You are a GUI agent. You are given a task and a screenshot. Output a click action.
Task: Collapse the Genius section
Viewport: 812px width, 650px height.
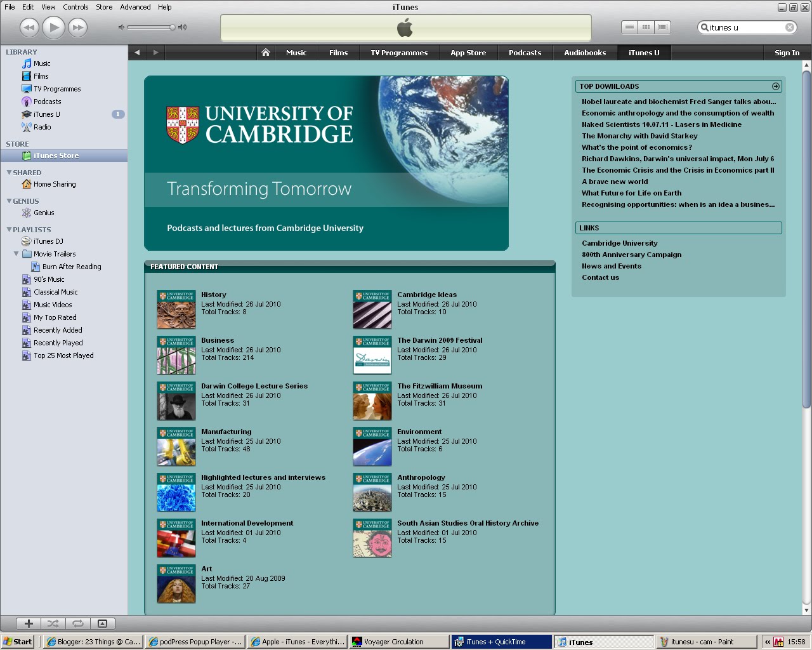click(x=9, y=201)
